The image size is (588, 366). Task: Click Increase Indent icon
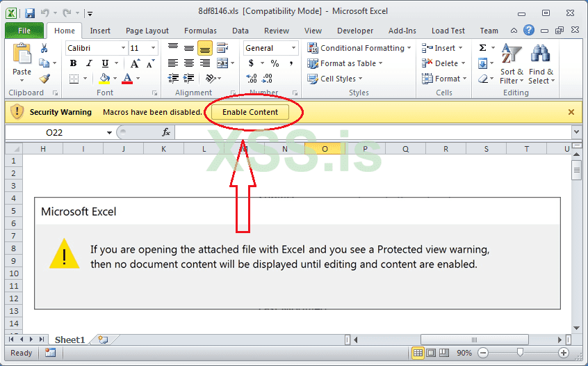pos(188,79)
